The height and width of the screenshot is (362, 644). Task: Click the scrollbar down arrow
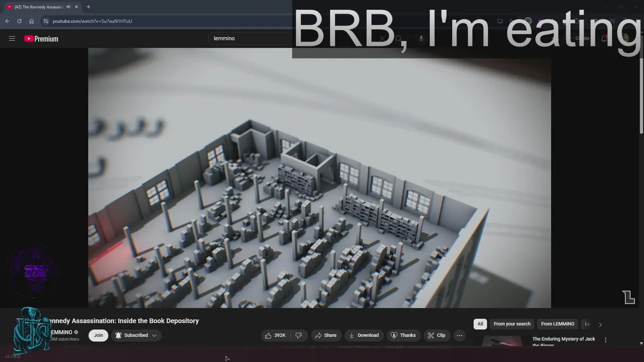pyautogui.click(x=641, y=343)
